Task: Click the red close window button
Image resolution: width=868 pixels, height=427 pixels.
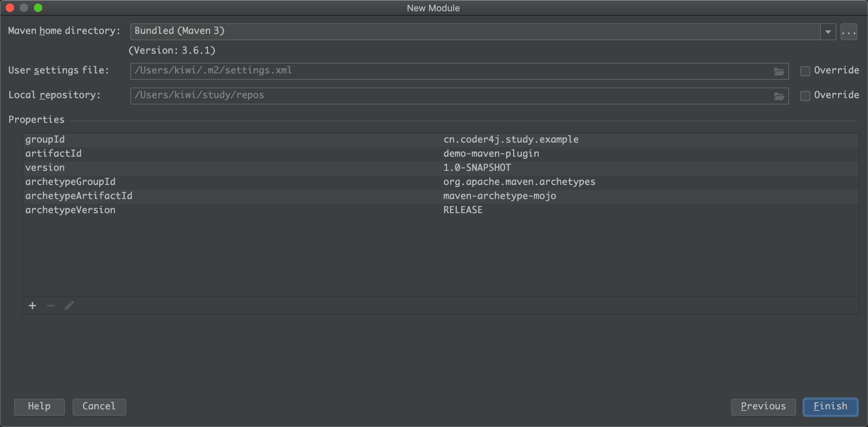Action: pyautogui.click(x=10, y=8)
